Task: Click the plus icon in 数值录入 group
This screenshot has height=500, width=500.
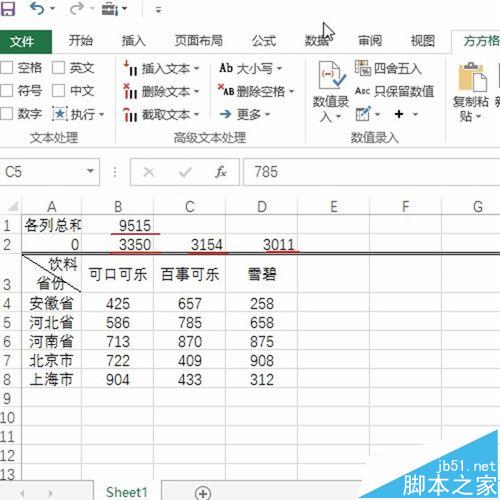Action: [399, 114]
